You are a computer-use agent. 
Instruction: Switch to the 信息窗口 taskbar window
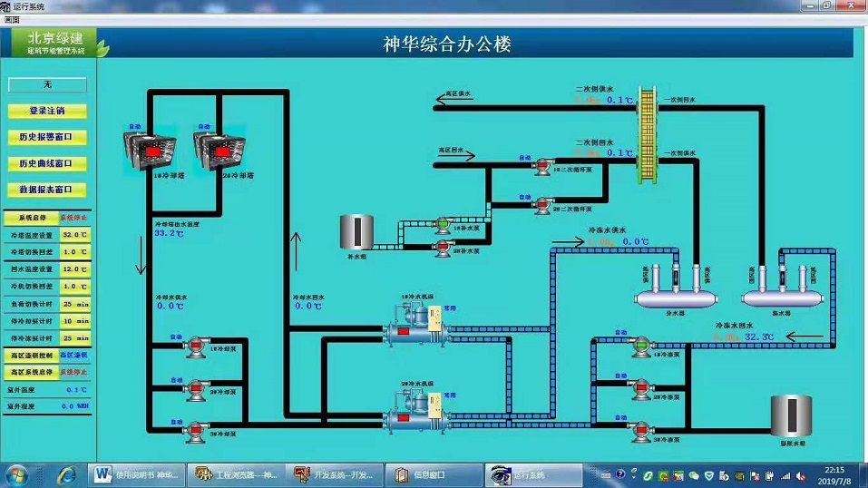click(426, 474)
